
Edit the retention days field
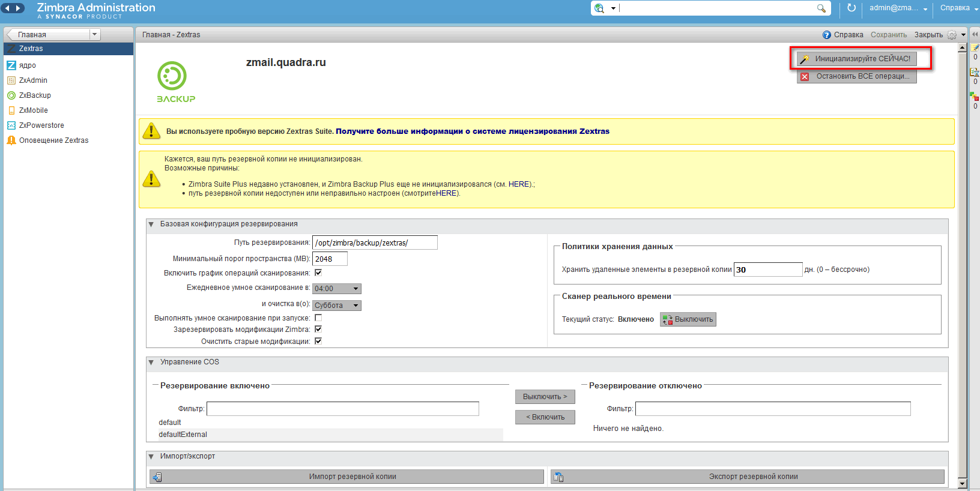click(768, 270)
